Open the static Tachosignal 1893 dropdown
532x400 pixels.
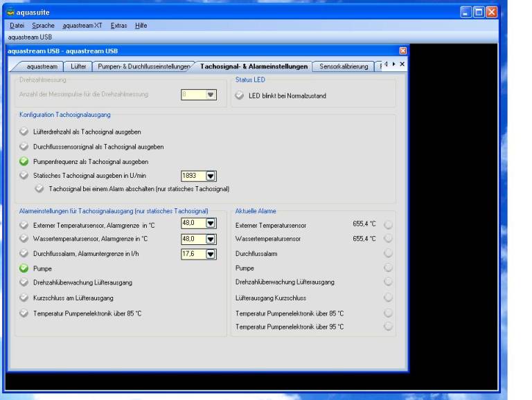coord(211,176)
